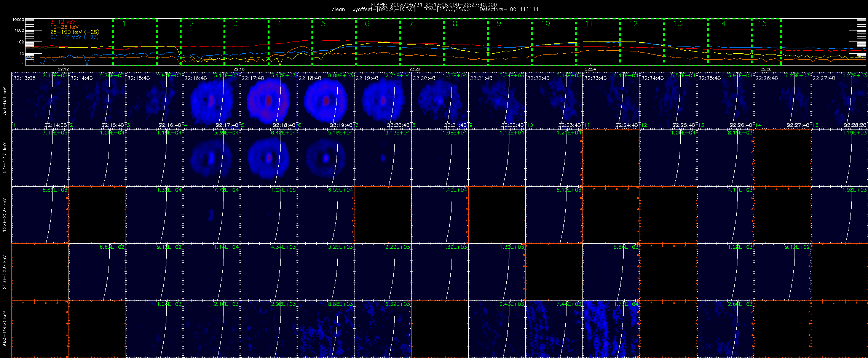The width and height of the screenshot is (868, 358).
Task: Select interval marker 5 in light curve
Action: (x=323, y=24)
